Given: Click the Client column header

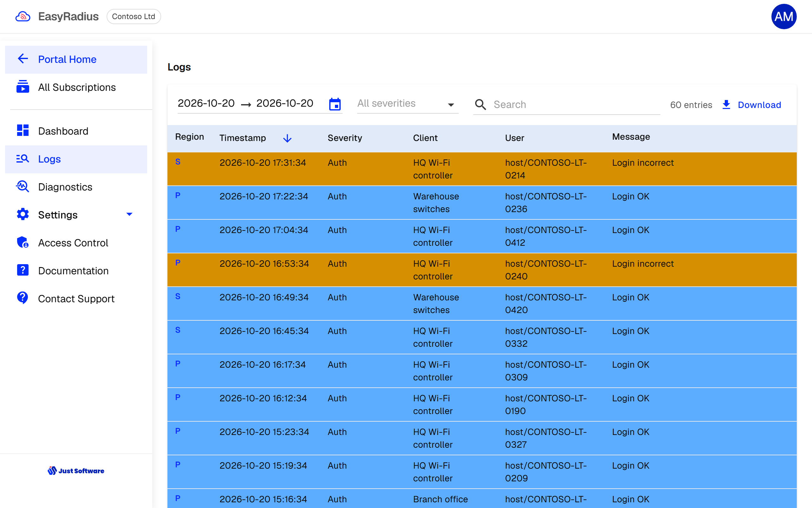Looking at the screenshot, I should pos(425,138).
